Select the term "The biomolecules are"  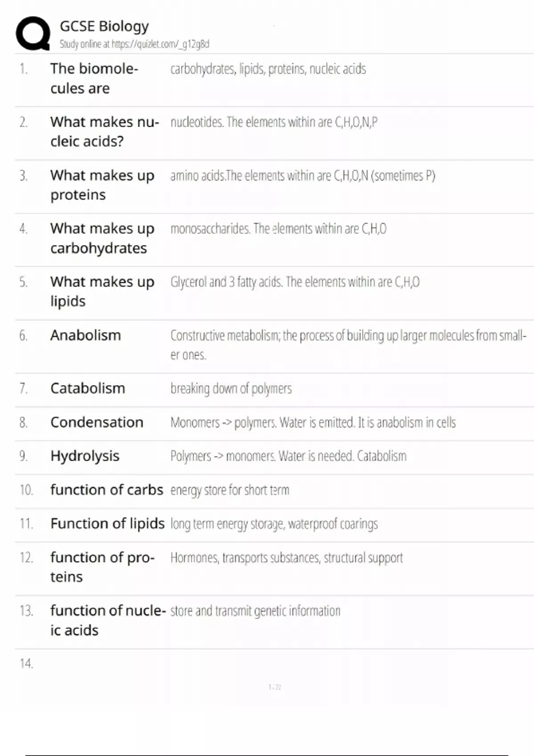pos(94,78)
